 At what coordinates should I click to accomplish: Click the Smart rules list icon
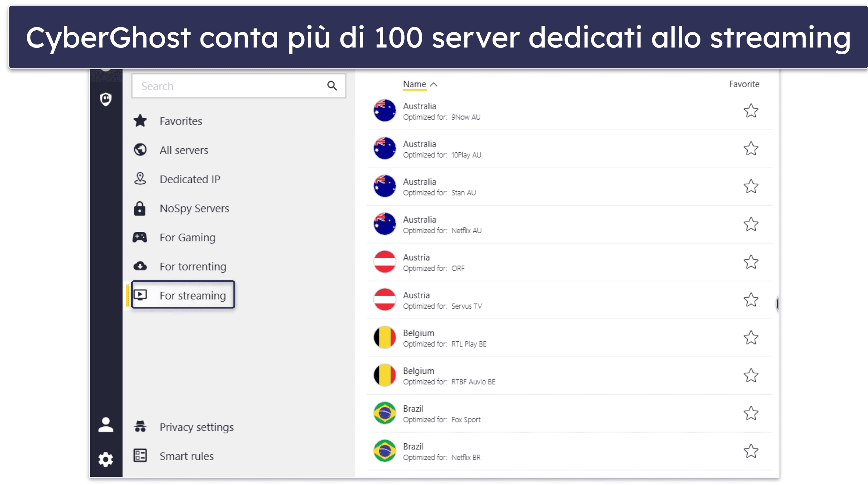(140, 455)
